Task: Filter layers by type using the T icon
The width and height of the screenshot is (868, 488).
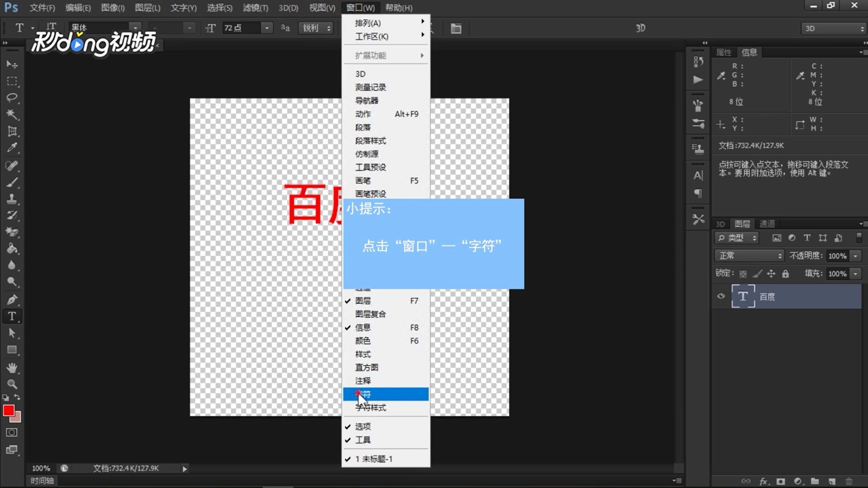Action: (807, 238)
